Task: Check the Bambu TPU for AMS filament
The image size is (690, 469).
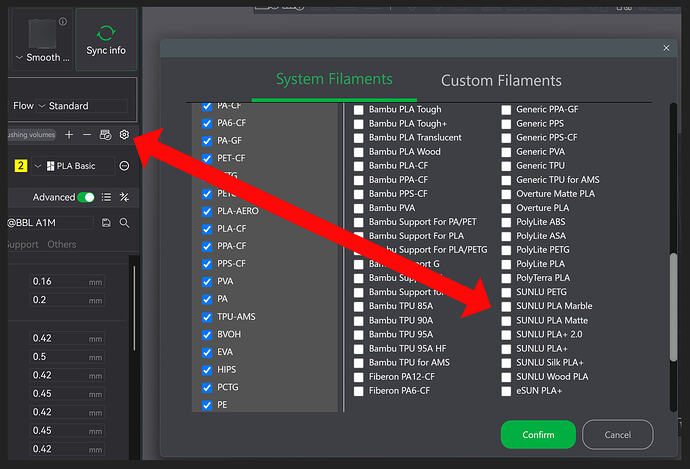Action: coord(359,363)
